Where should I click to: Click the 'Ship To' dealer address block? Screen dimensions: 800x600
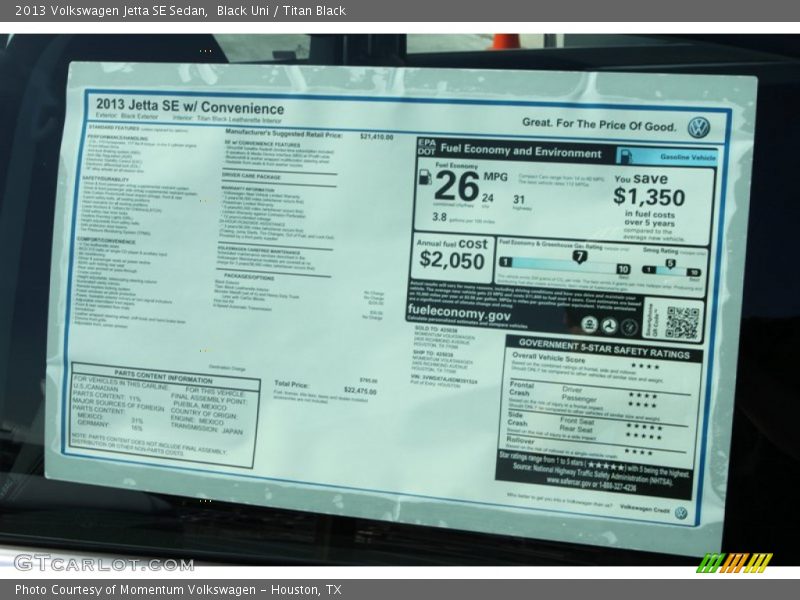[441, 361]
